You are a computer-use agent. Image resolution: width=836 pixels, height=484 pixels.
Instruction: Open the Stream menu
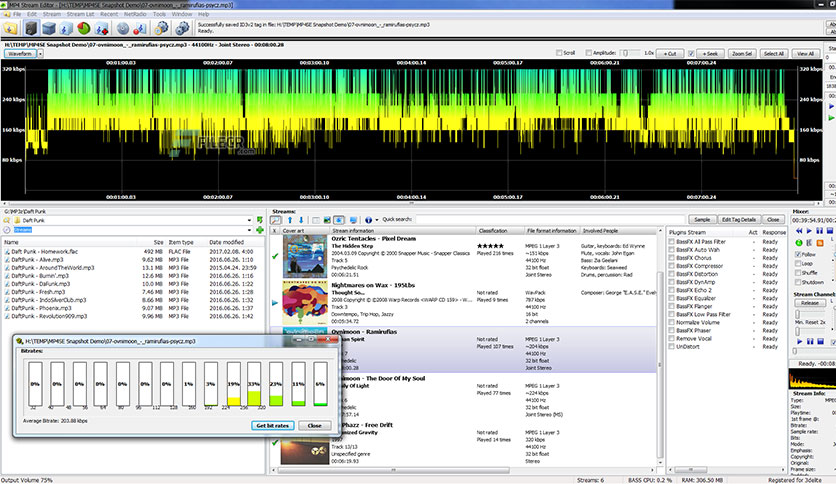[x=52, y=14]
